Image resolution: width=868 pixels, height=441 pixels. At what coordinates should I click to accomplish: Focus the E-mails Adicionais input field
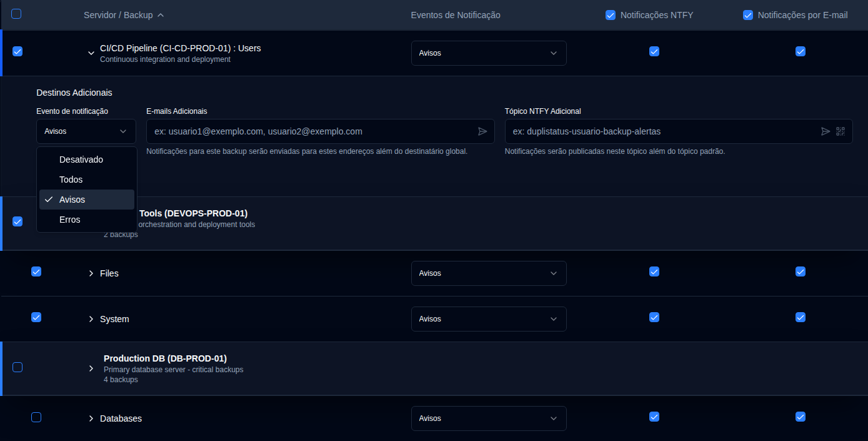click(321, 131)
